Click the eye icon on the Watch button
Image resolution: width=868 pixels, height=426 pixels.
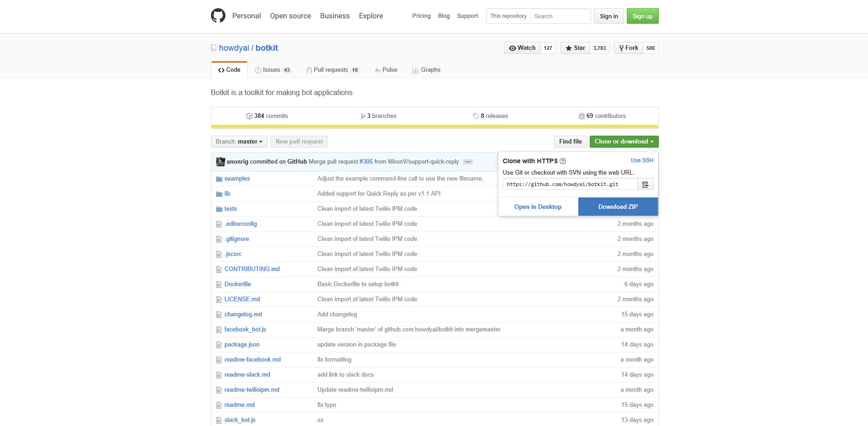513,48
